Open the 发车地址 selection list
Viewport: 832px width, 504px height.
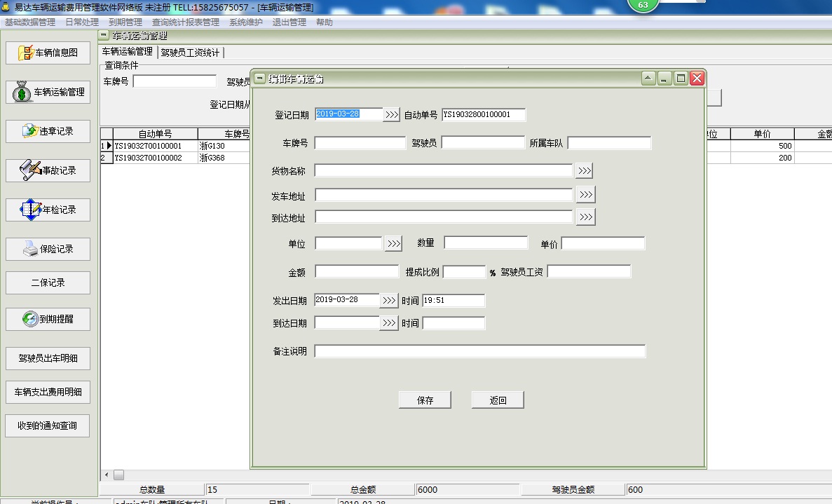click(585, 194)
